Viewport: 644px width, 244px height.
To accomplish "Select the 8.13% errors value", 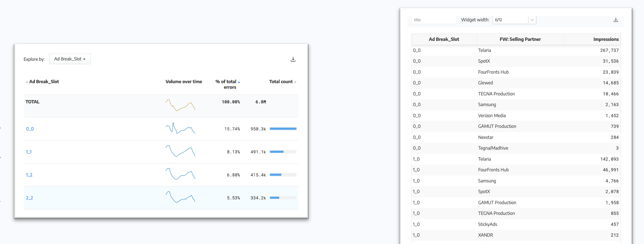I will click(233, 152).
